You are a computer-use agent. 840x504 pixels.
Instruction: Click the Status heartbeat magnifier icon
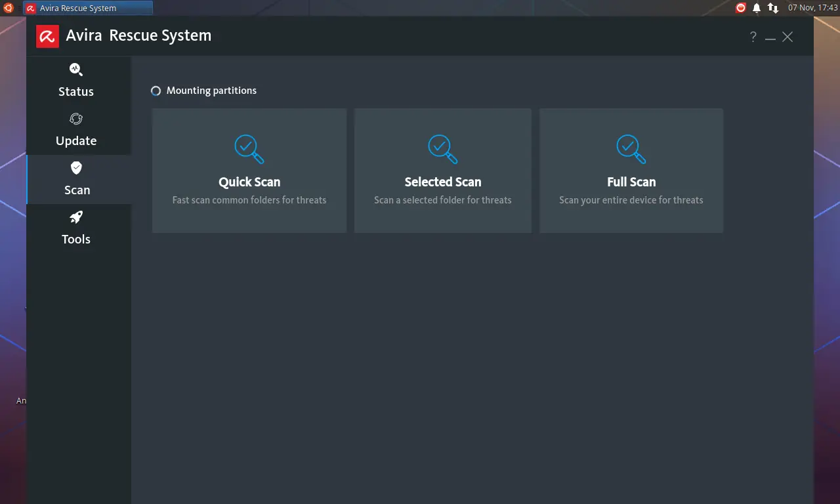coord(76,69)
